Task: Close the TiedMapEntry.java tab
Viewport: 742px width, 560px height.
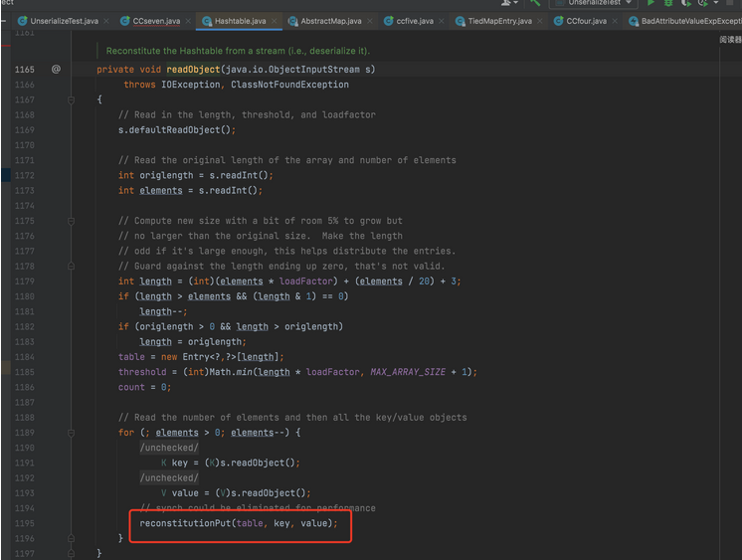Action: coord(539,21)
